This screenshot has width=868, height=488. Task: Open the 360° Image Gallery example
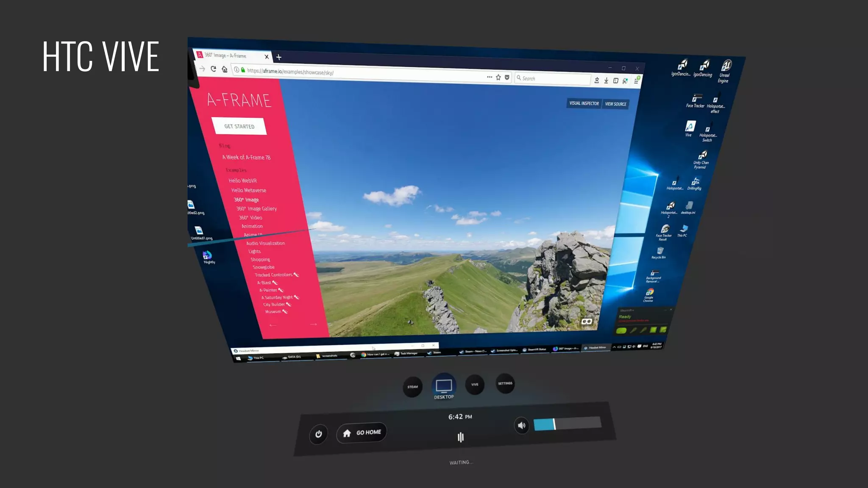[256, 208]
